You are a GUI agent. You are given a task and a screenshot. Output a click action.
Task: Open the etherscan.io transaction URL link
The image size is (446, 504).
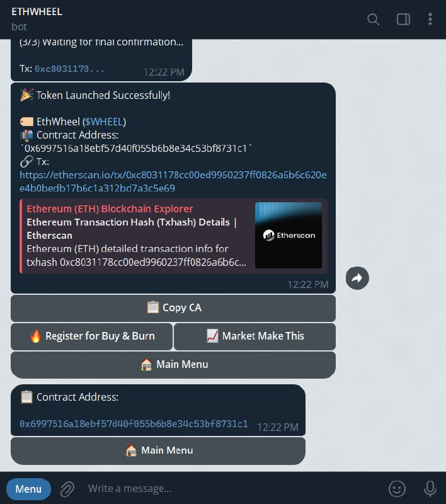pyautogui.click(x=173, y=181)
